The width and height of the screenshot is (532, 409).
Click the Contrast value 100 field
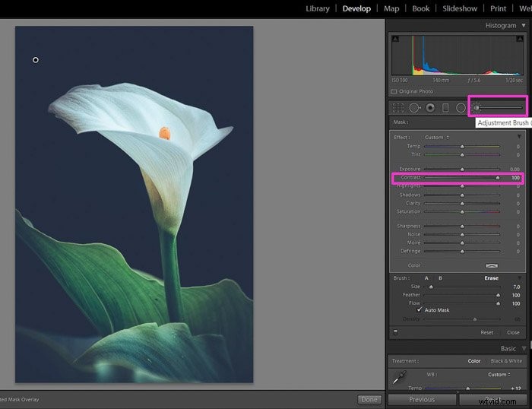coord(515,178)
